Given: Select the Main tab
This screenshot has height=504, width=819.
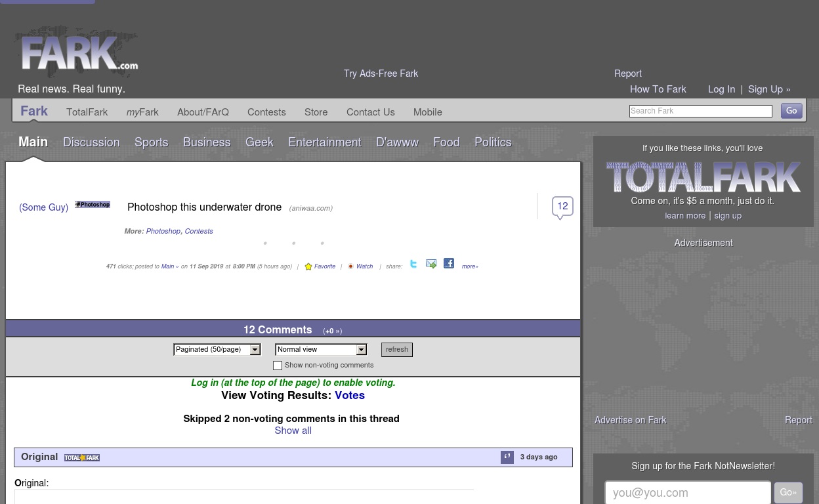Looking at the screenshot, I should [x=33, y=142].
